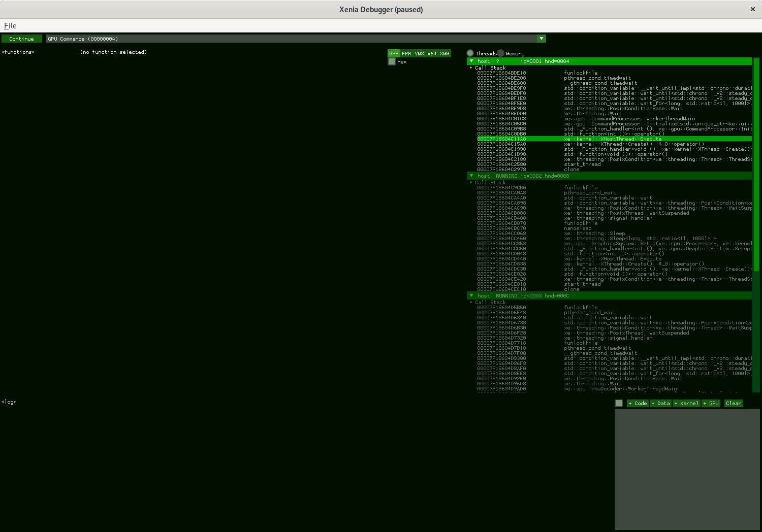Select highlighted frame 00007F18604C11A8 XHostThread::Execute
This screenshot has width=762, height=532.
coord(614,139)
